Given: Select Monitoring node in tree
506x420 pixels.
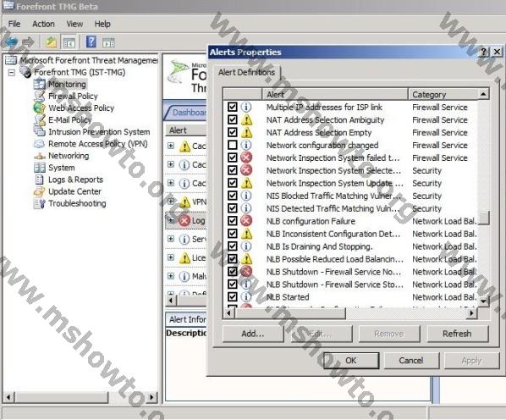Looking at the screenshot, I should [x=67, y=85].
